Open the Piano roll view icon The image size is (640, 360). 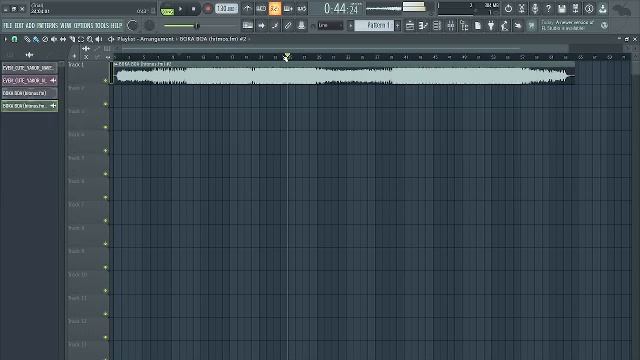coord(423,26)
